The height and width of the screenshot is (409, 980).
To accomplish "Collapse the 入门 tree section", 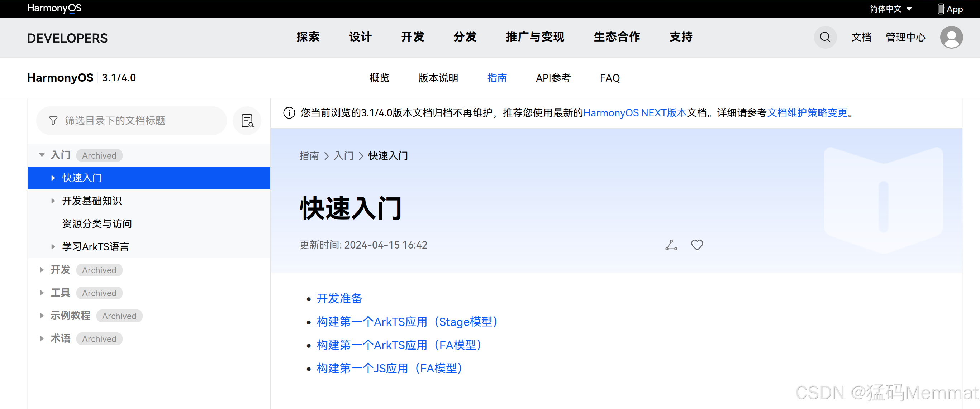I will [42, 155].
